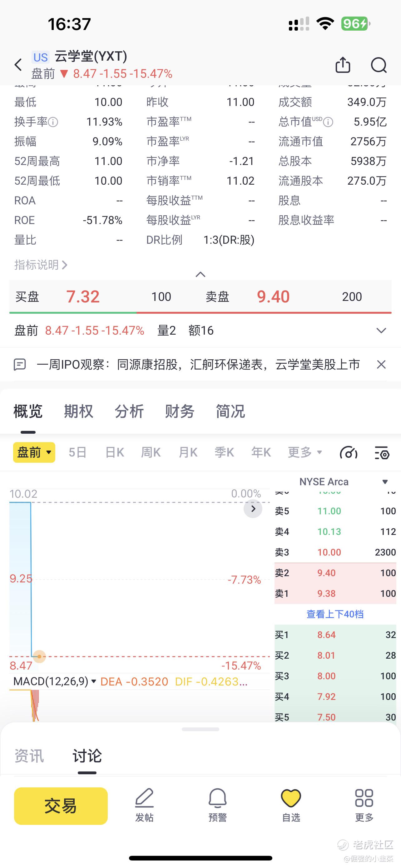This screenshot has width=401, height=868.
Task: Select the 买3 order row at 8.00
Action: (x=335, y=676)
